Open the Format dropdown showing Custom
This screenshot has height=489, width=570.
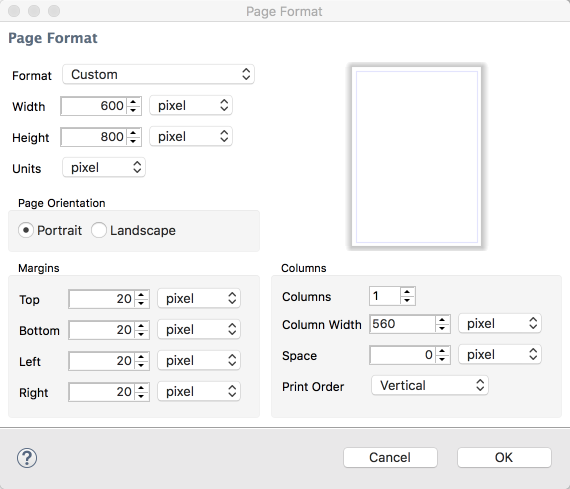tap(158, 75)
